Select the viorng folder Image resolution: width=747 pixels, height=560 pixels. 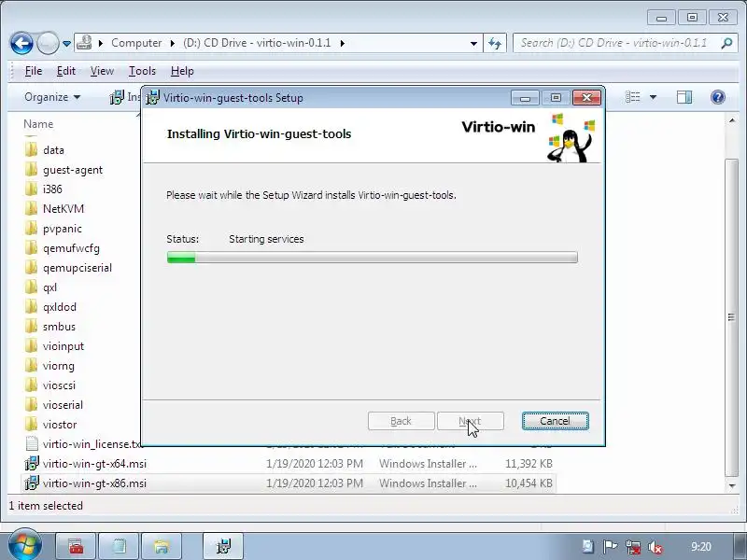point(58,366)
